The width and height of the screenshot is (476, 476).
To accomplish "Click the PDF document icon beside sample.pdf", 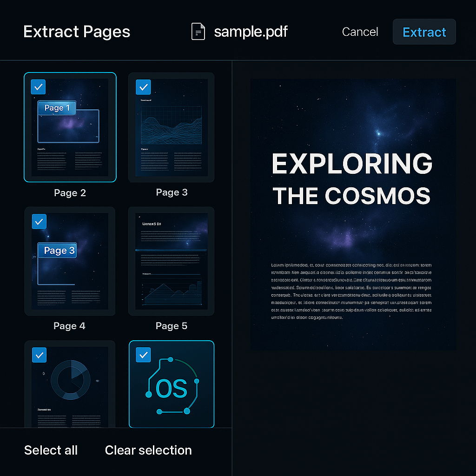I will [198, 32].
